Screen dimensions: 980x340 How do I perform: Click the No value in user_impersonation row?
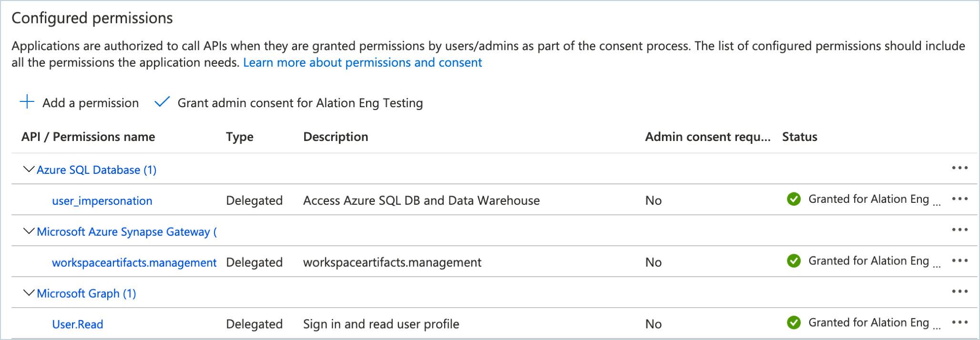click(653, 200)
